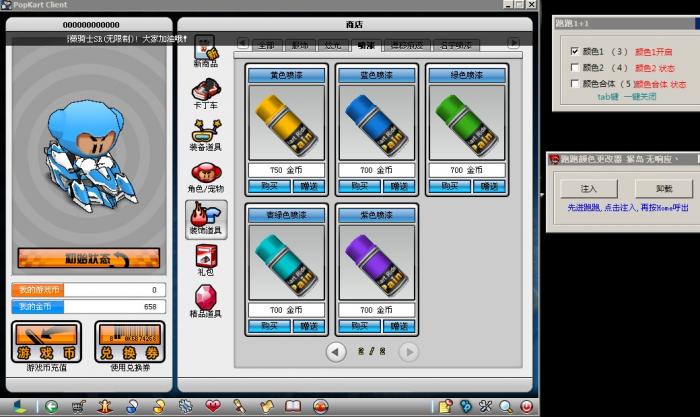Open the 精品道具 ruby gem category

206,301
